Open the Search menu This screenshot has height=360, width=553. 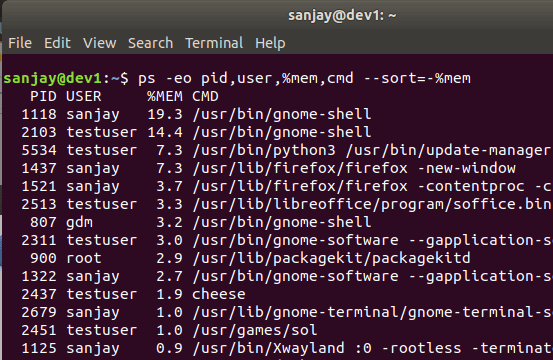151,43
